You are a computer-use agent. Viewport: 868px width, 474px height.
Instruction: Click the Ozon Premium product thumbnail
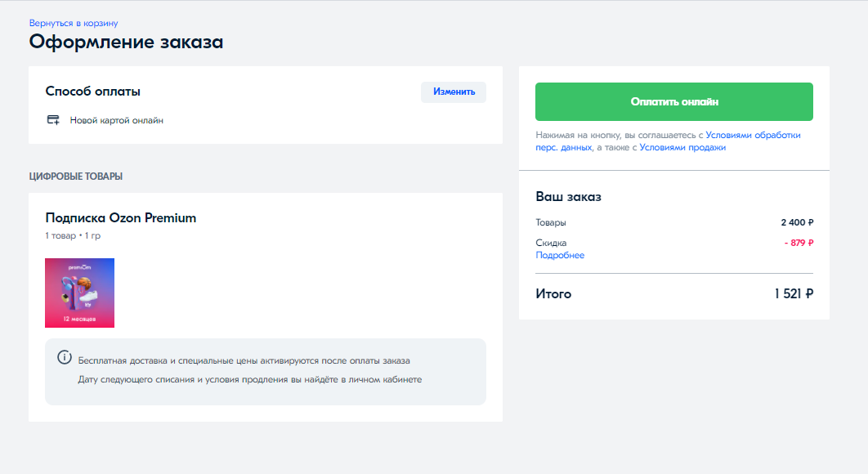(x=79, y=293)
